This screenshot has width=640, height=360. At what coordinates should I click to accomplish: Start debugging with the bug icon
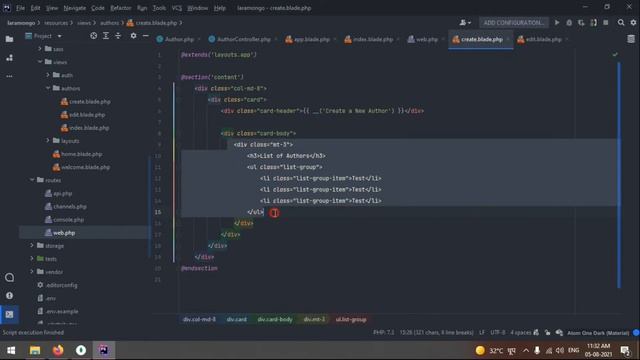point(569,23)
